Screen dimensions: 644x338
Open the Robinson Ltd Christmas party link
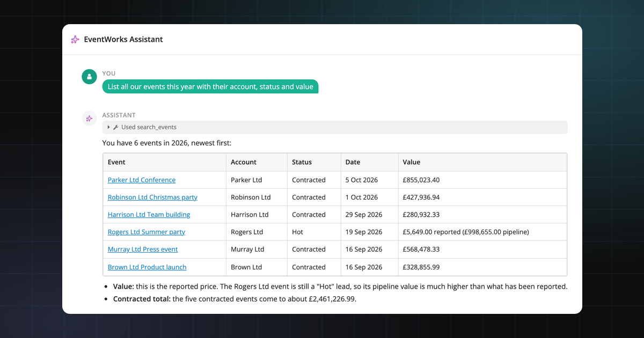[152, 197]
